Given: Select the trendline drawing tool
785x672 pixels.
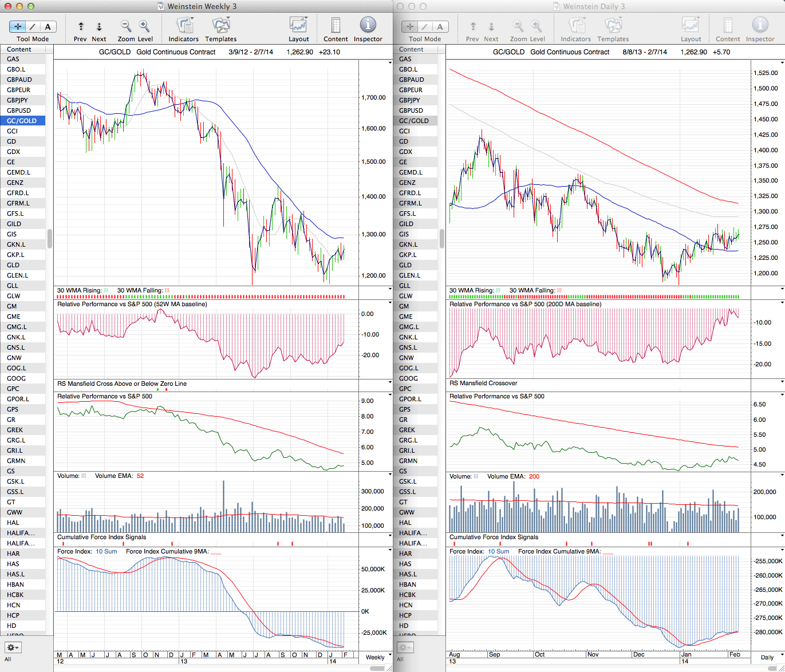Looking at the screenshot, I should pos(33,27).
